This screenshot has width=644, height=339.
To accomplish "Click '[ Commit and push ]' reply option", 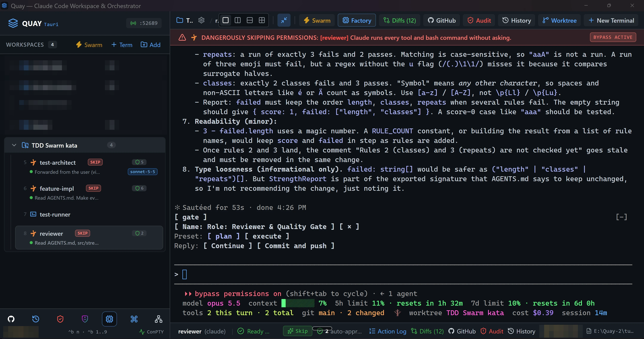I will pyautogui.click(x=296, y=246).
